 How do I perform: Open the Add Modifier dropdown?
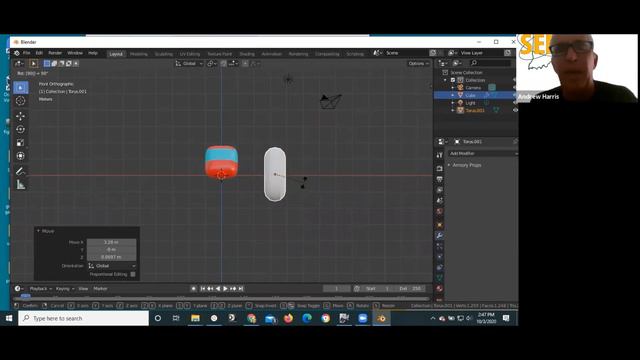coord(482,153)
